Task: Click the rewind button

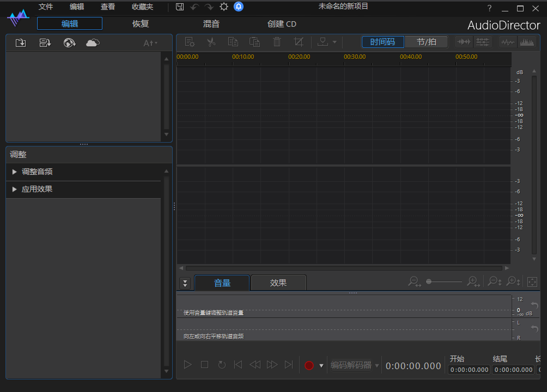Action: [x=255, y=365]
